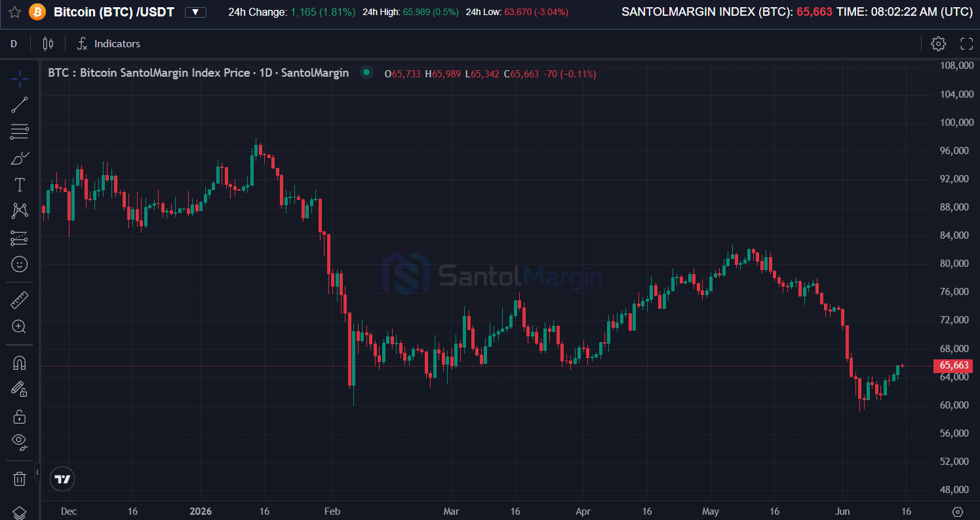
Task: Change the D timeframe interval
Action: coord(14,44)
